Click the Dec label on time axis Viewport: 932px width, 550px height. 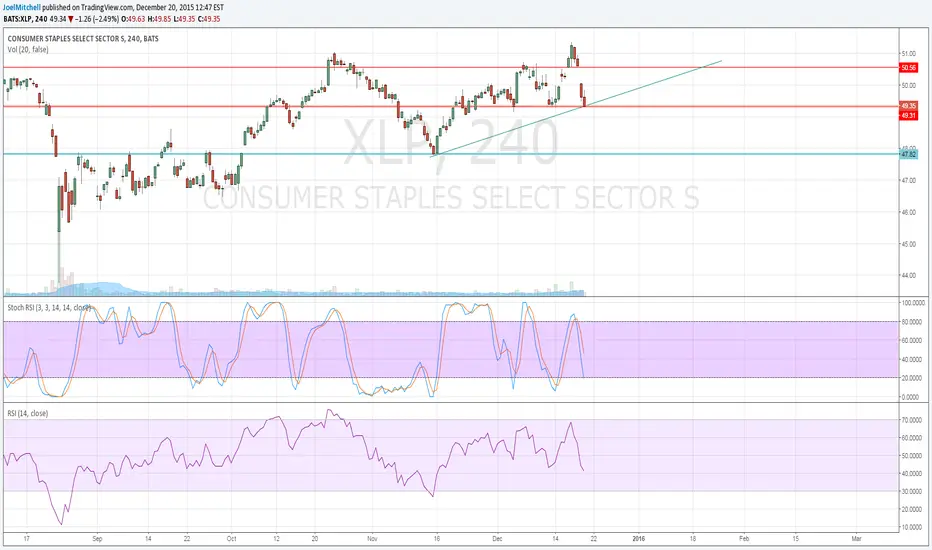[x=498, y=539]
